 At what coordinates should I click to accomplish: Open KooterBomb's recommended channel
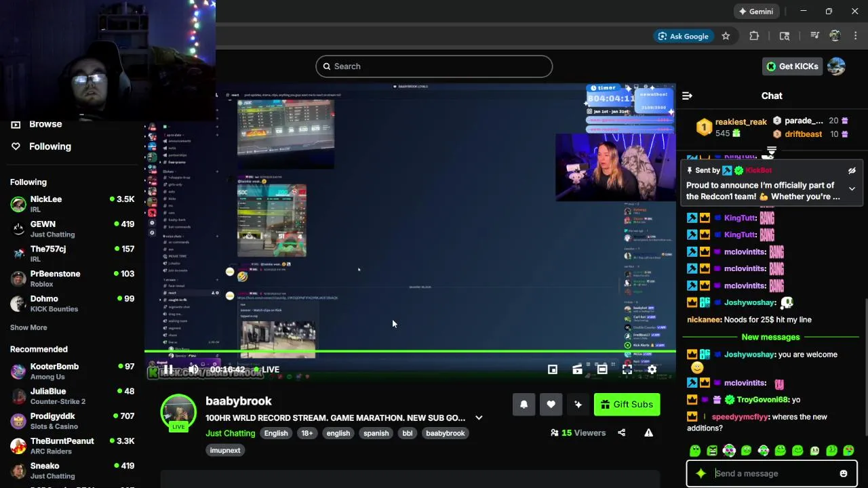click(73, 371)
